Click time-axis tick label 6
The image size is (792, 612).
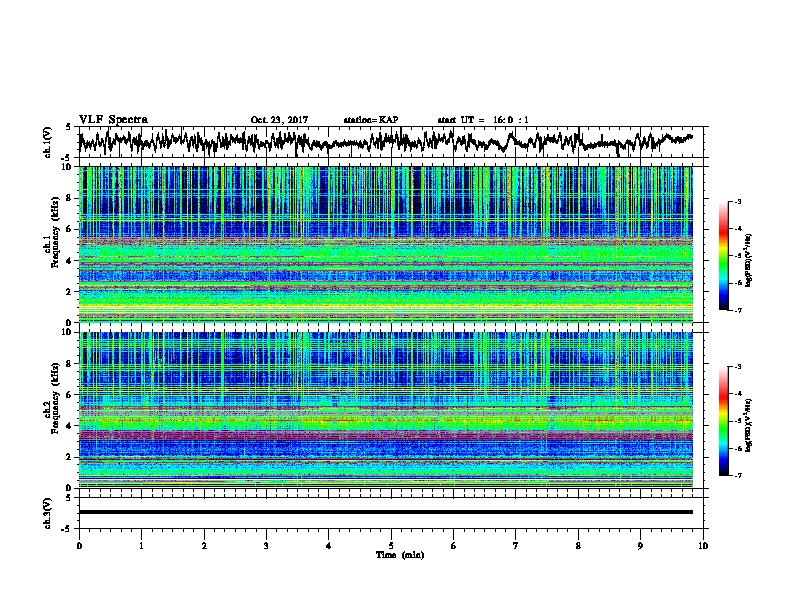click(x=454, y=546)
